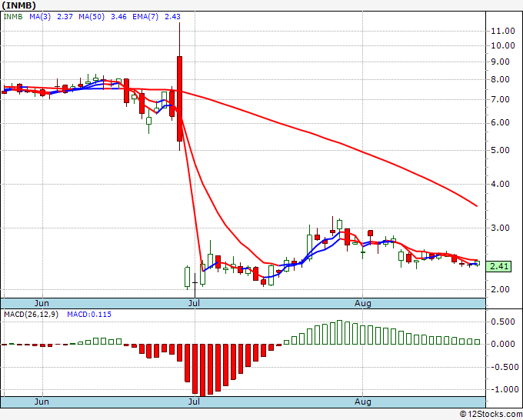Viewport: 523px width, 420px height.
Task: Click the Jul label under MACD panel
Action: tap(194, 402)
